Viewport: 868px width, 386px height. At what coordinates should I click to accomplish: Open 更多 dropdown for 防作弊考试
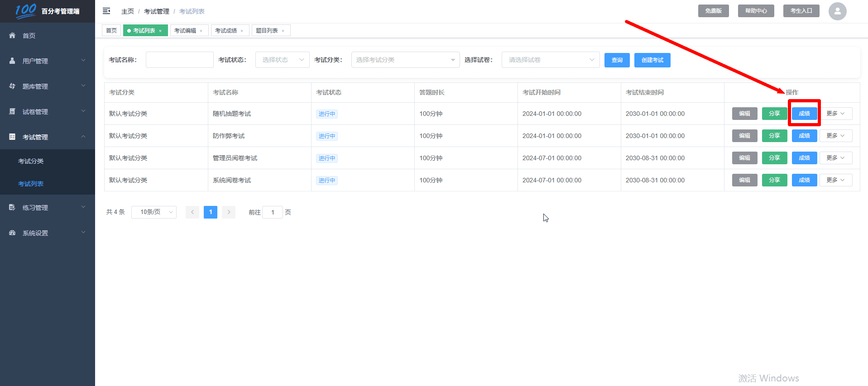click(835, 136)
